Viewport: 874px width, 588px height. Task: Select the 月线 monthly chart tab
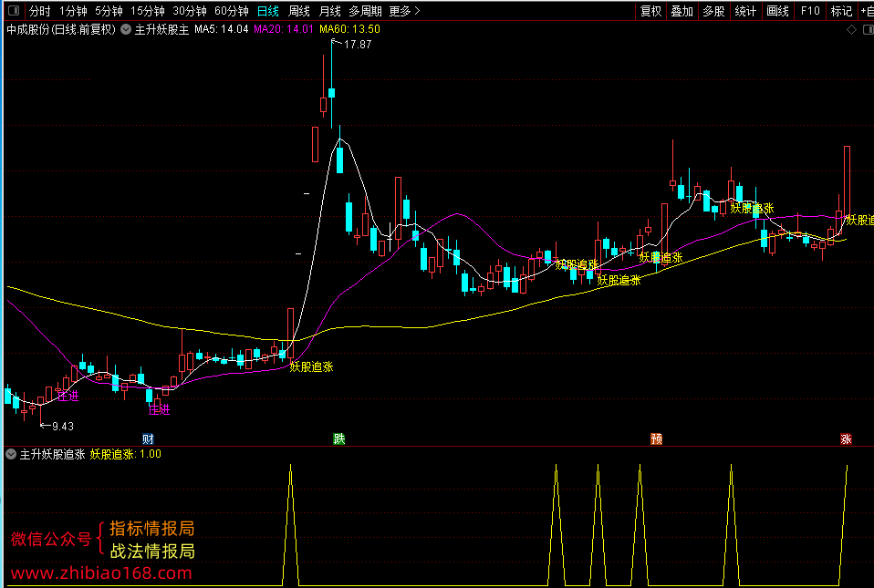tap(330, 11)
